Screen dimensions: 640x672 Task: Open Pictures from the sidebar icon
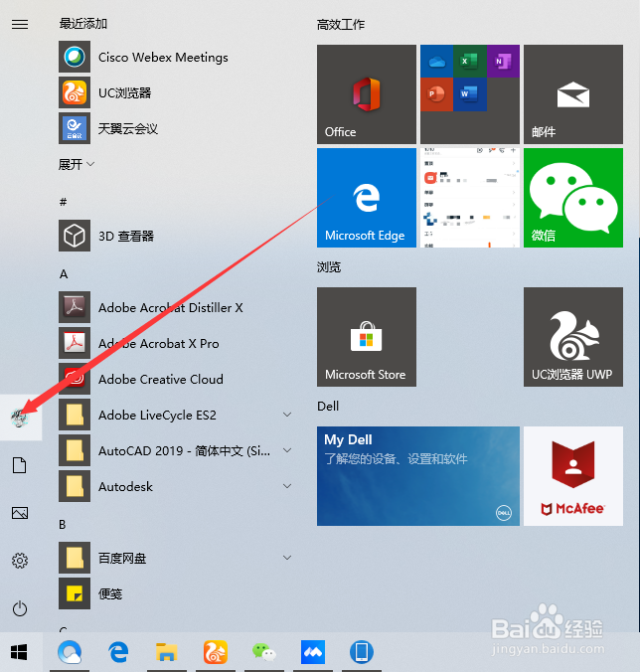tap(20, 513)
